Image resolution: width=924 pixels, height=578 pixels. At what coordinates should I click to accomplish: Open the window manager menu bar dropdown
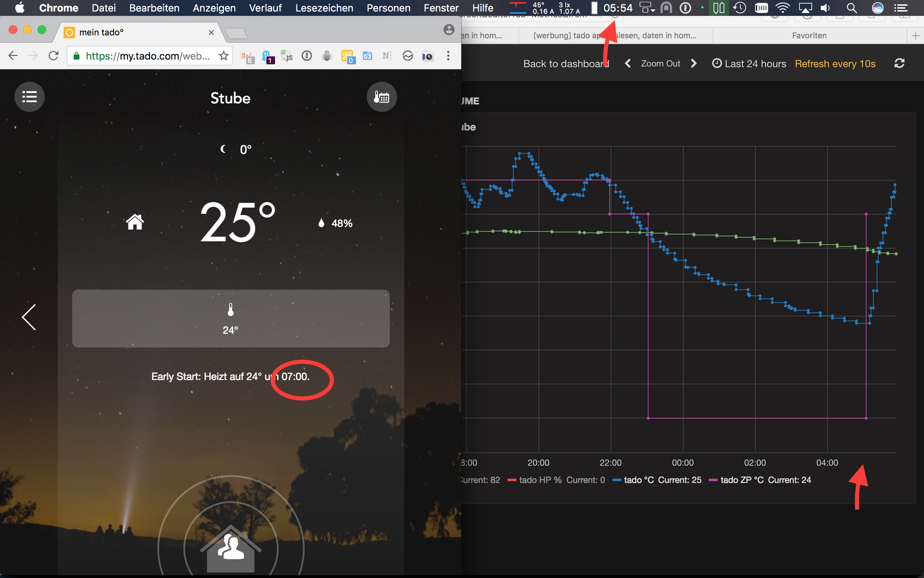coord(647,8)
